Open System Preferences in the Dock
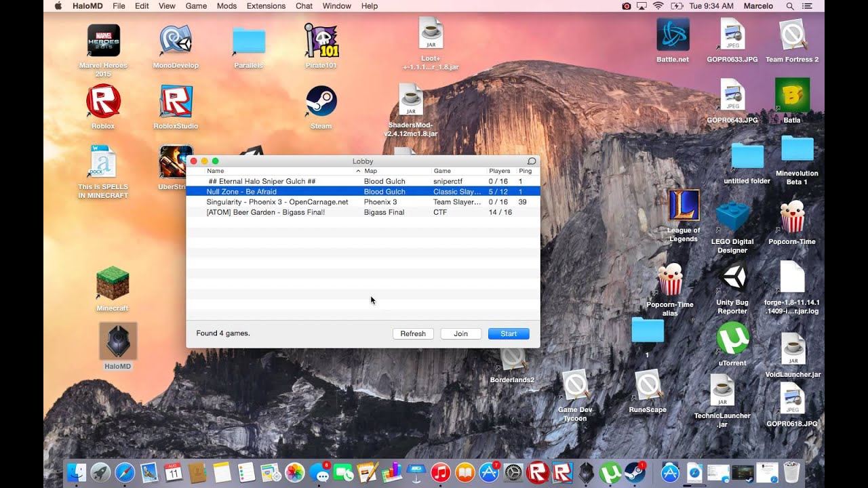 tap(513, 472)
